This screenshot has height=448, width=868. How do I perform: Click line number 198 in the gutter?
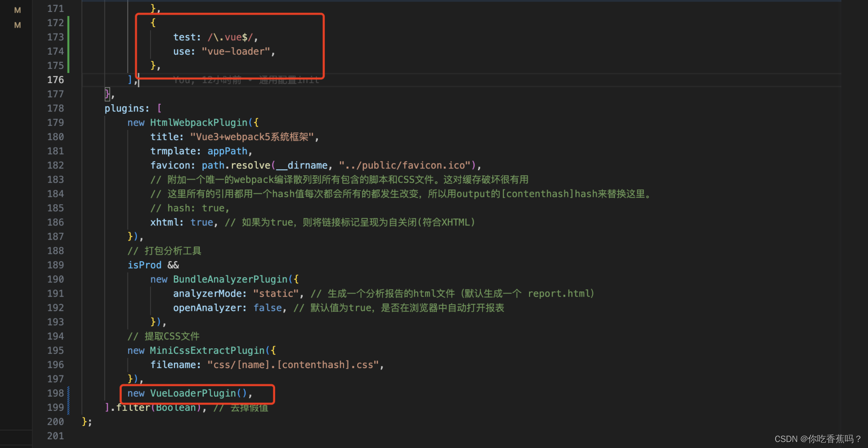(x=56, y=393)
